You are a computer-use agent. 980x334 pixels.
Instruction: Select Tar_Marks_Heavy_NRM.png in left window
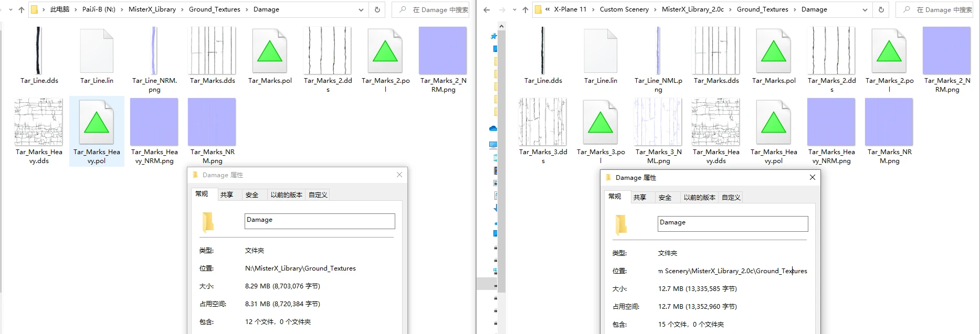154,131
